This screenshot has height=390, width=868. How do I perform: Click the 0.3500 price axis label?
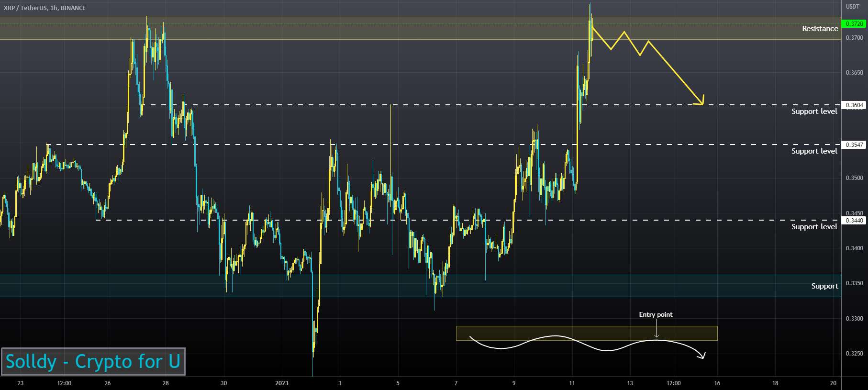point(854,178)
